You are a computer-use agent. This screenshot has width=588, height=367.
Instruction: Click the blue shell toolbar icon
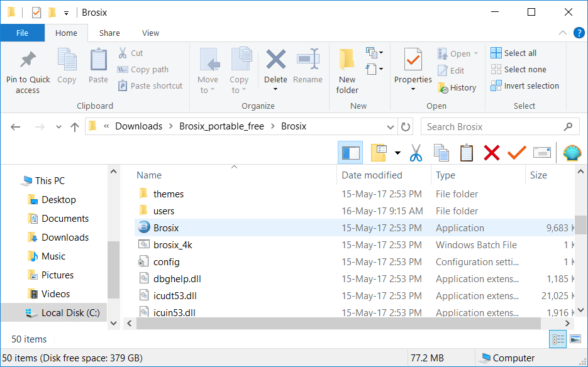572,153
